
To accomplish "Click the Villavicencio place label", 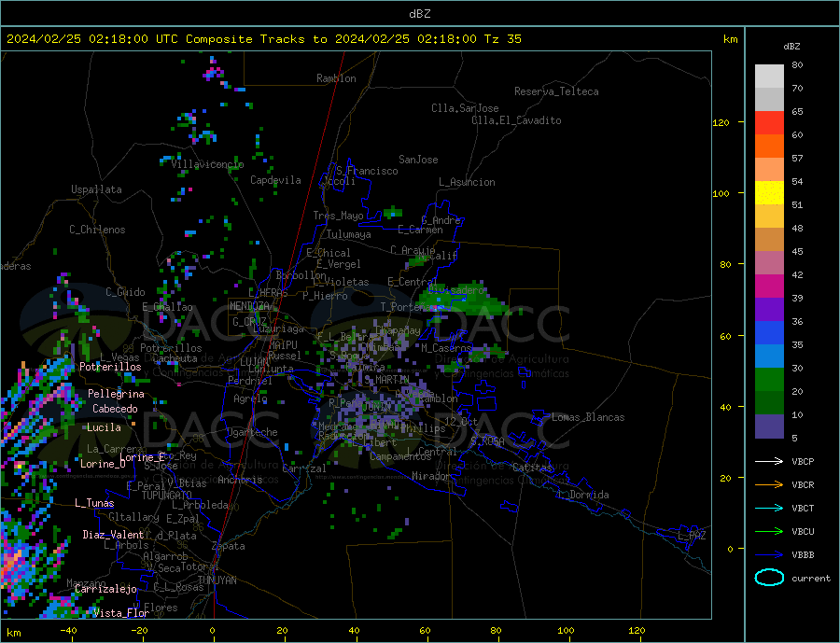I will click(x=207, y=164).
